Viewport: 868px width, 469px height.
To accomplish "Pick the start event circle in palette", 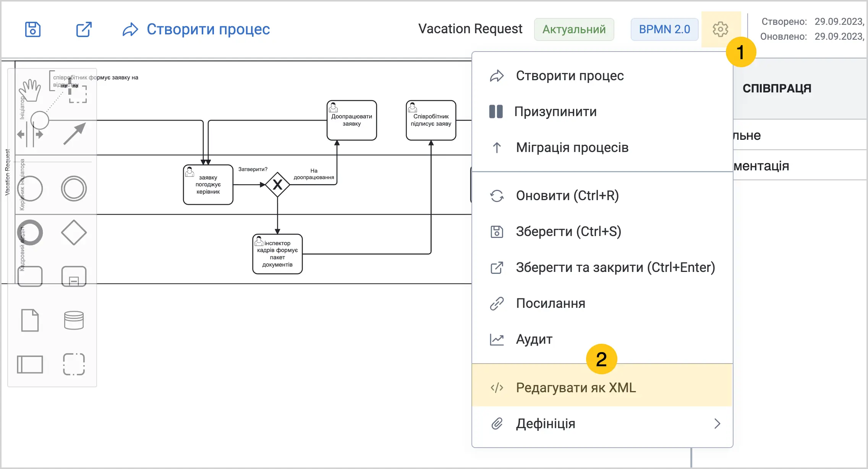I will (x=30, y=189).
